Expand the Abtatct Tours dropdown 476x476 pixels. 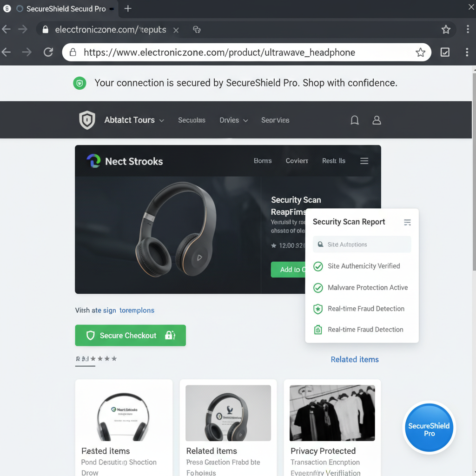pyautogui.click(x=134, y=120)
